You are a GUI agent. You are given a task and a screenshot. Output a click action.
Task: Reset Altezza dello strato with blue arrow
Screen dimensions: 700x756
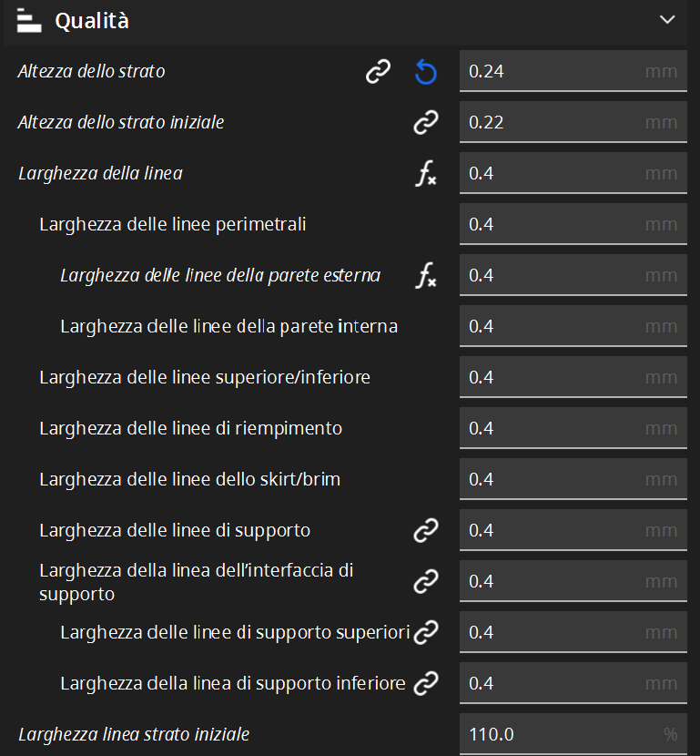tap(426, 72)
